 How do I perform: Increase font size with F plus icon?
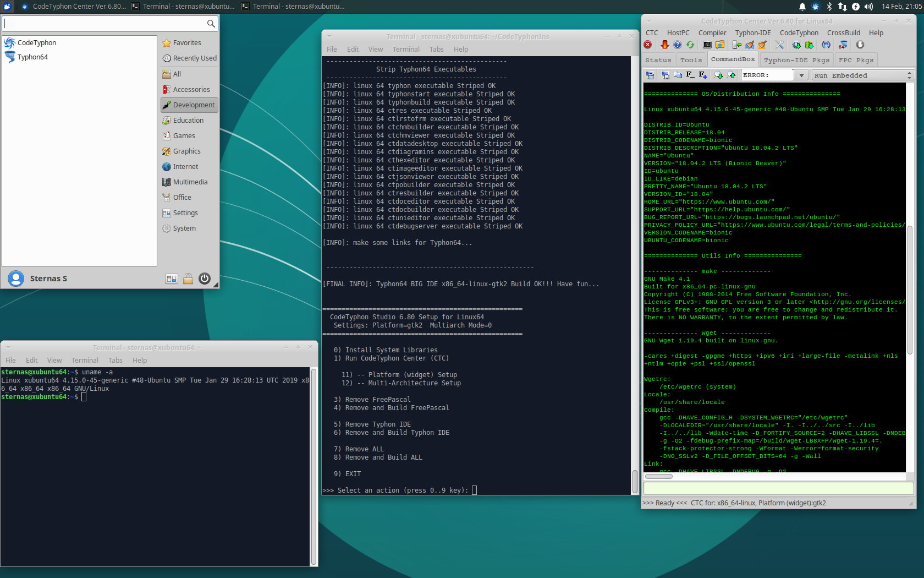(x=703, y=75)
